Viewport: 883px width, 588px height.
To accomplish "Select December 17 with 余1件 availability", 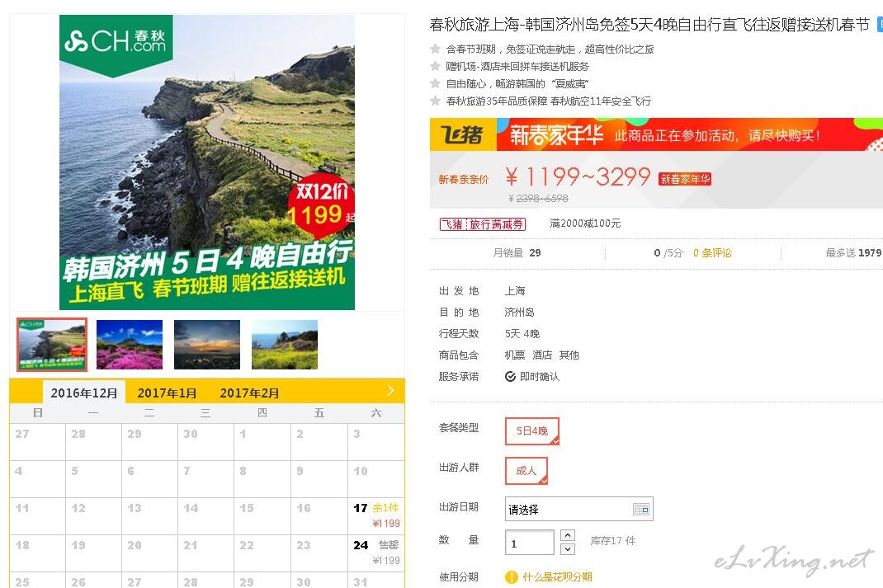I will click(376, 516).
